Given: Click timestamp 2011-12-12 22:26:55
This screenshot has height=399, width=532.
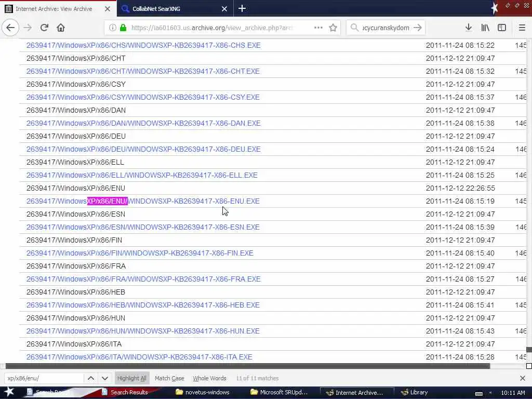Looking at the screenshot, I should (x=460, y=188).
